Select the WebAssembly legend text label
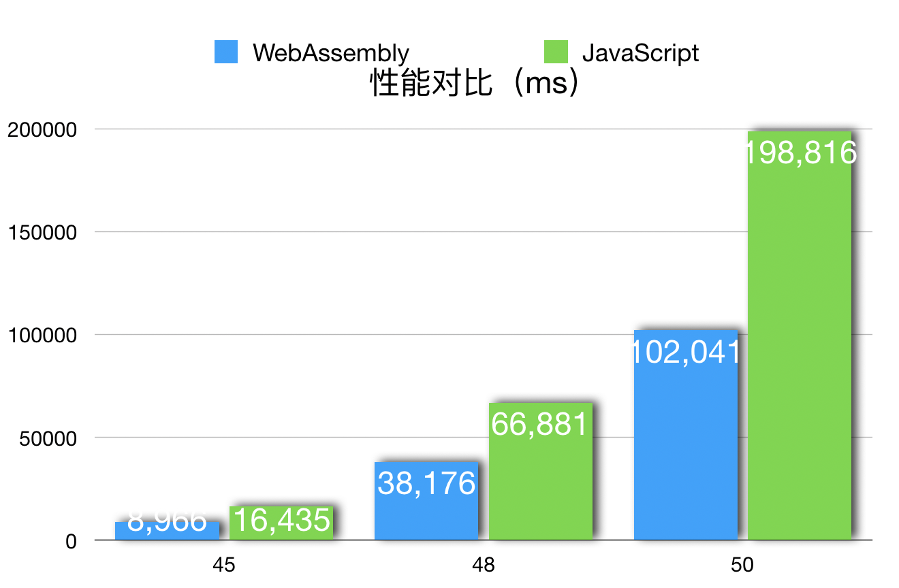The height and width of the screenshot is (588, 899). tap(331, 53)
